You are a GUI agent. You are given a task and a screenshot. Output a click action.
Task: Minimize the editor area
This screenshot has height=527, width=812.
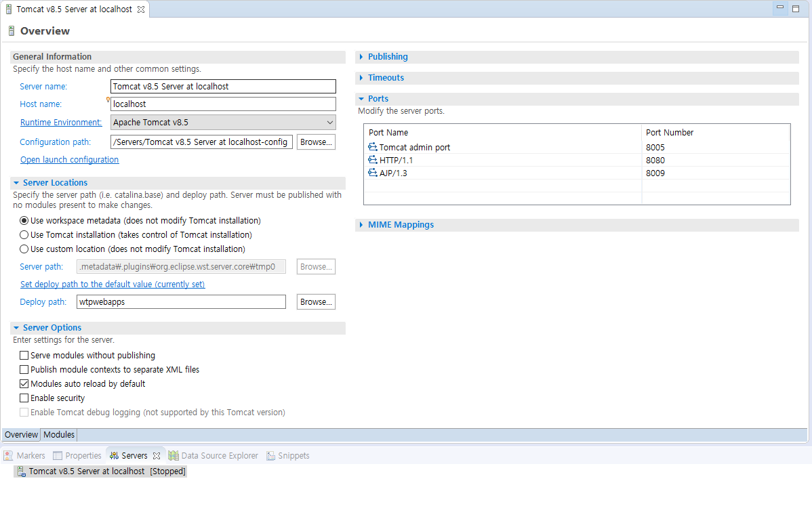(780, 8)
